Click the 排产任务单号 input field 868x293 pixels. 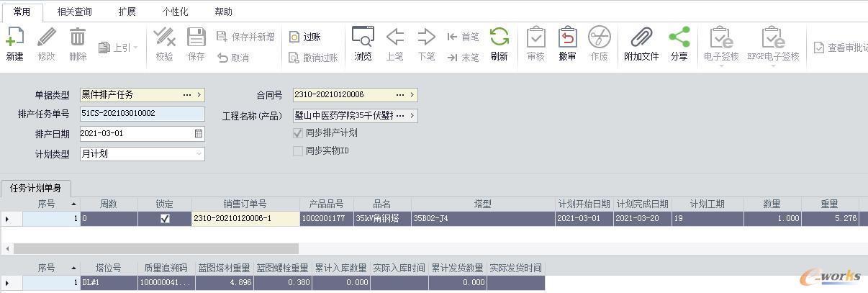click(142, 113)
